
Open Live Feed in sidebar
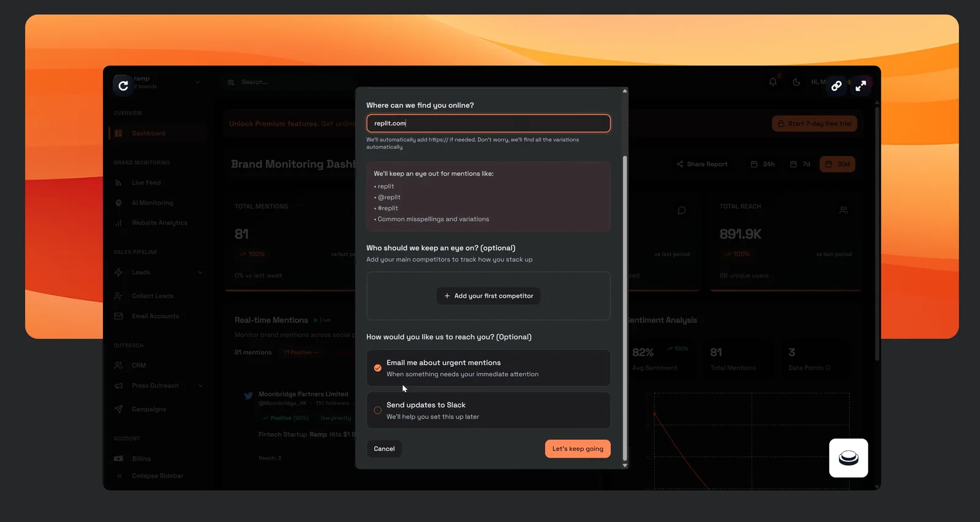coord(146,183)
